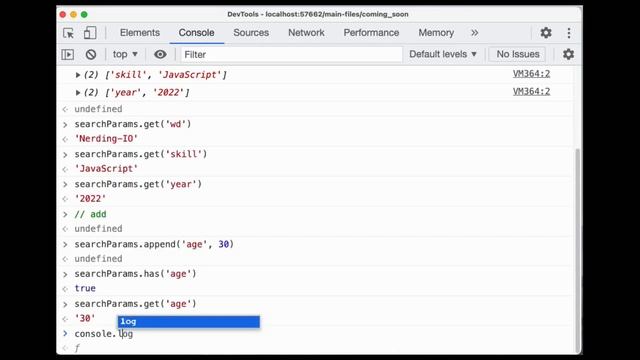640x360 pixels.
Task: Open the Network tab
Action: click(x=306, y=33)
